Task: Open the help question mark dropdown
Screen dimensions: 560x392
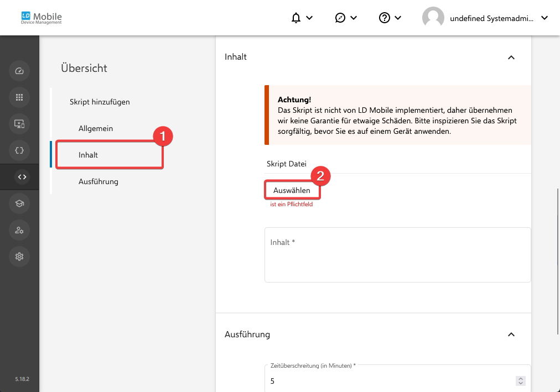Action: [x=390, y=18]
